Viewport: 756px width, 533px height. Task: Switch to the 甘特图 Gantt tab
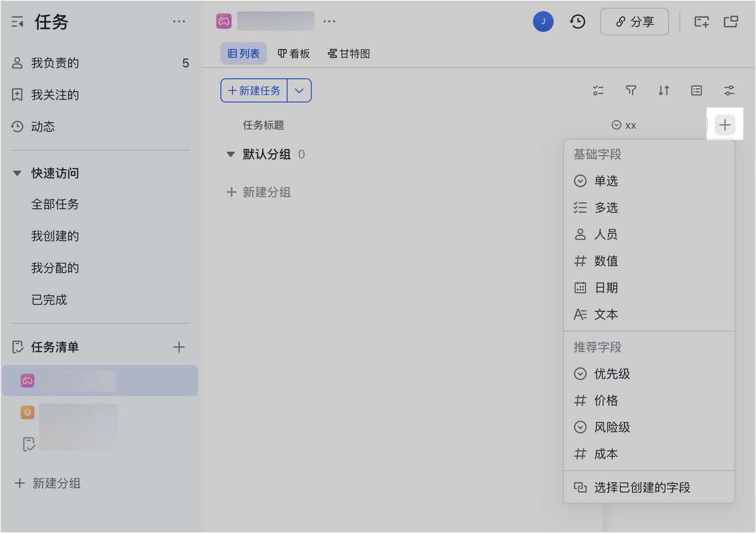click(x=349, y=54)
